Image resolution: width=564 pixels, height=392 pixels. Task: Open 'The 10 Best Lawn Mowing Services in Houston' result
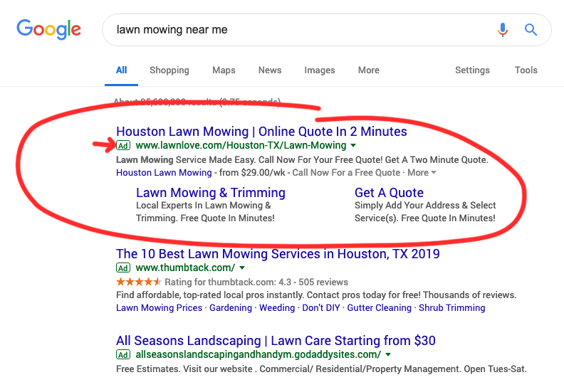click(x=278, y=254)
